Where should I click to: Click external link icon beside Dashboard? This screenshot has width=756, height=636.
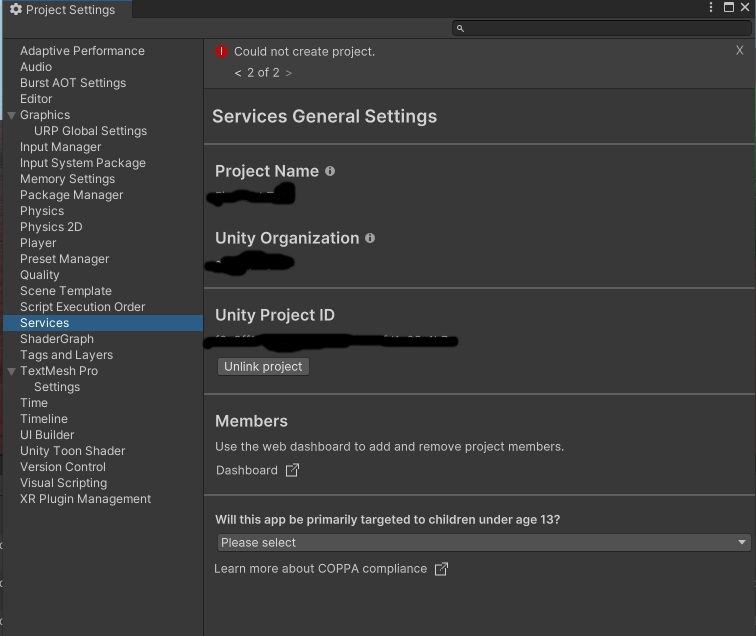293,470
